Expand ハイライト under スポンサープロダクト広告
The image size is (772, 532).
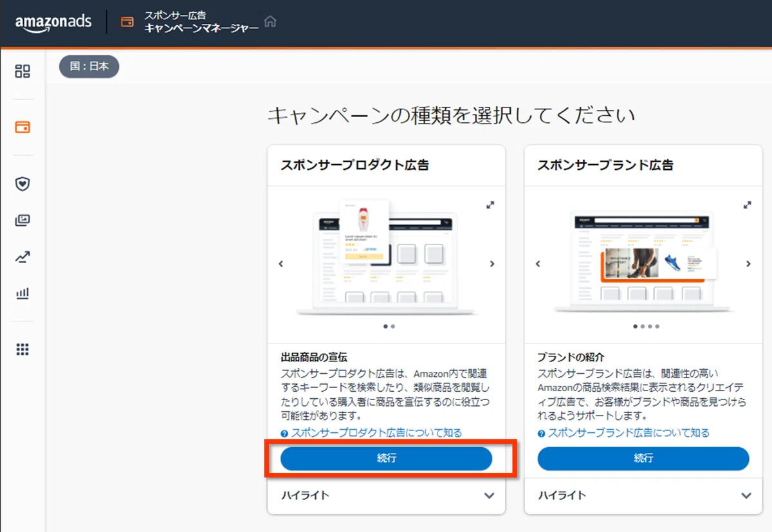[x=386, y=495]
